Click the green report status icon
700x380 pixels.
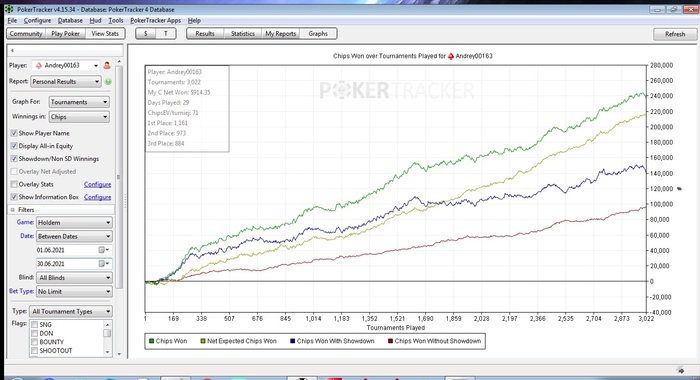pyautogui.click(x=108, y=82)
